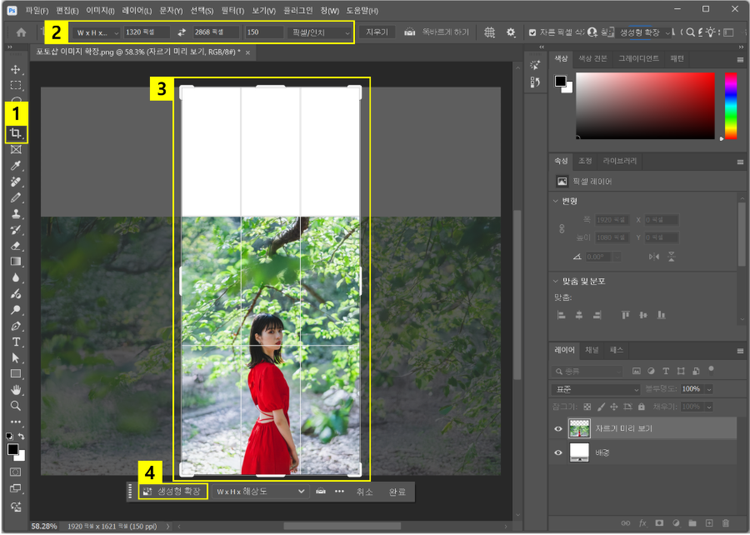Open the W x H ratio preset dropdown
This screenshot has height=535, width=750.
[x=94, y=33]
